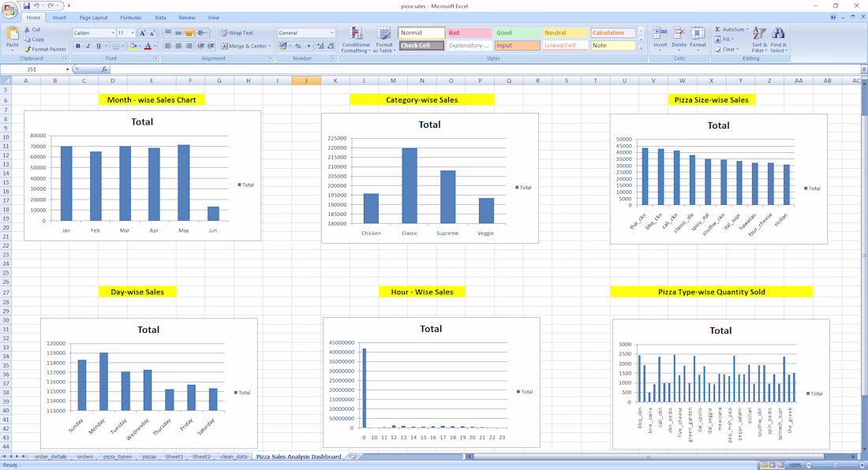This screenshot has height=470, width=868.
Task: Click the AutoSum sigma icon
Action: click(718, 29)
